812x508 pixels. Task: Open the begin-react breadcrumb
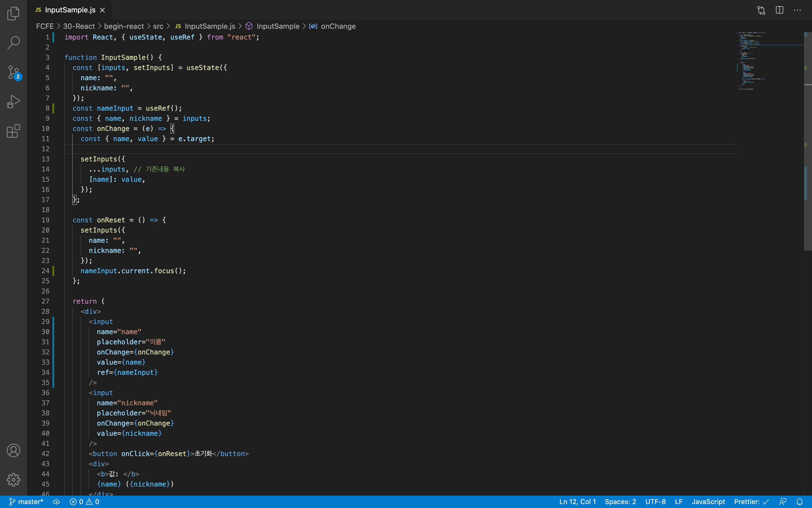coord(124,26)
